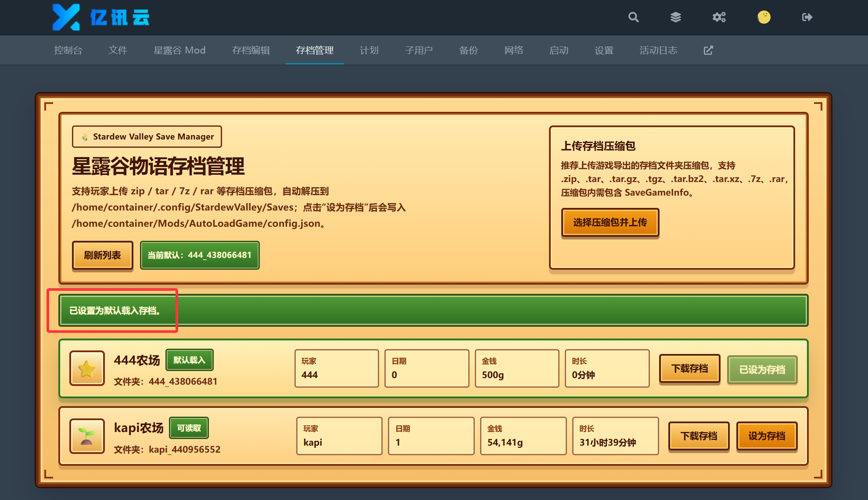
Task: Click the 31小时39分钟 duration value
Action: (x=608, y=443)
